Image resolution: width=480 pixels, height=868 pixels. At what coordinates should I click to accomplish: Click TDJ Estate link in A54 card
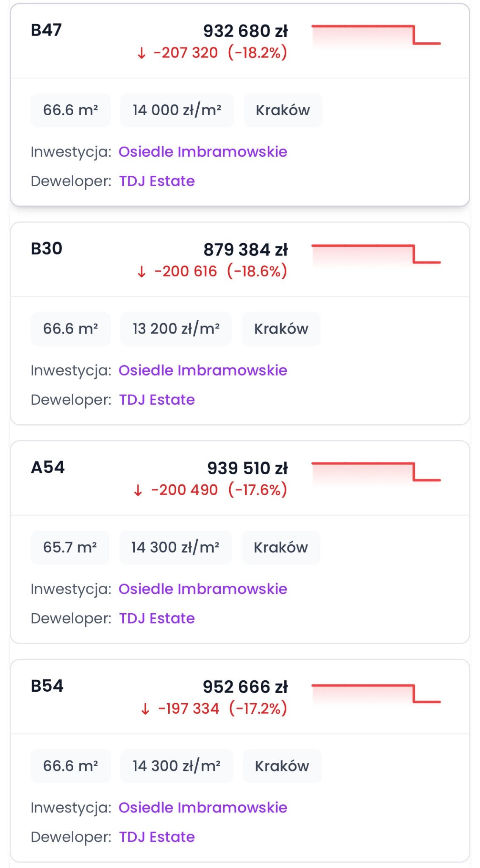tap(157, 618)
